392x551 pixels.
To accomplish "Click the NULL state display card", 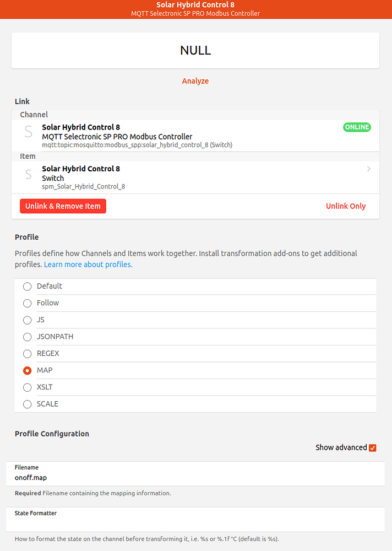I will (195, 50).
